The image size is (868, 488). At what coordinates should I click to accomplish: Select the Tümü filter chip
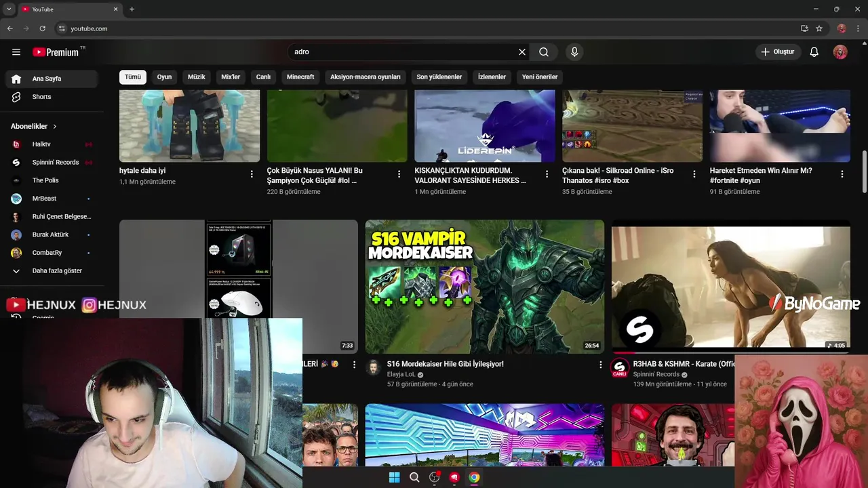point(133,77)
